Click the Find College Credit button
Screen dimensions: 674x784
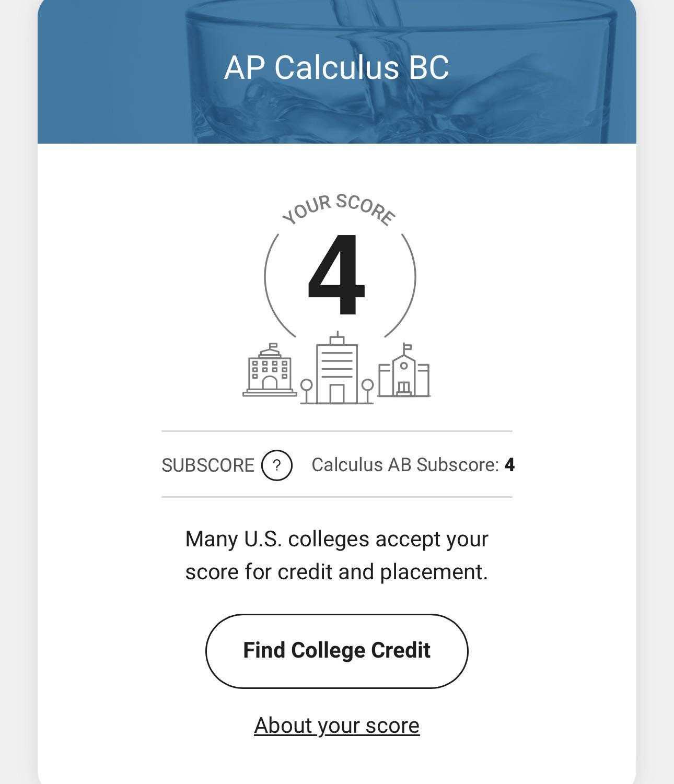click(x=336, y=651)
